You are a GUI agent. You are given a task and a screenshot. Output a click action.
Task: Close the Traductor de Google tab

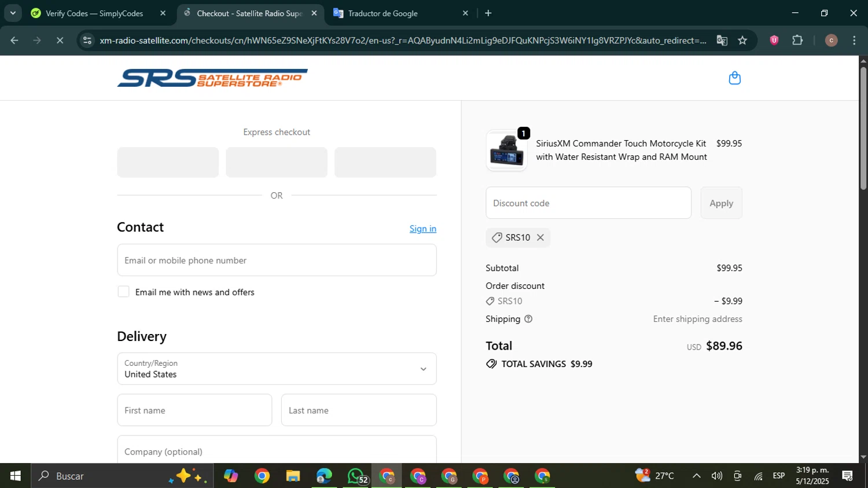pyautogui.click(x=465, y=13)
